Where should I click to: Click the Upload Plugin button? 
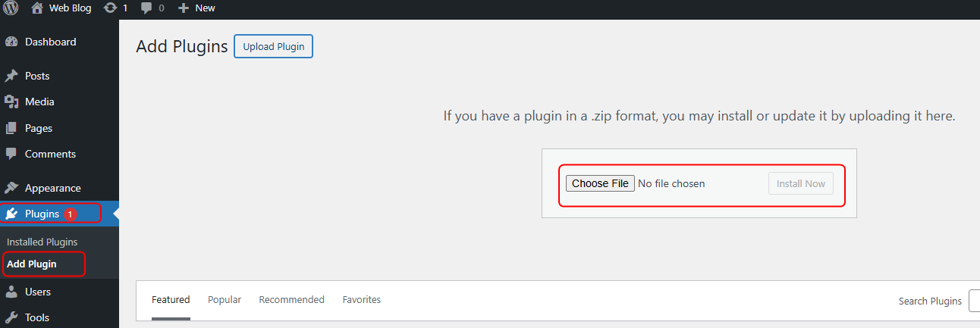click(273, 46)
